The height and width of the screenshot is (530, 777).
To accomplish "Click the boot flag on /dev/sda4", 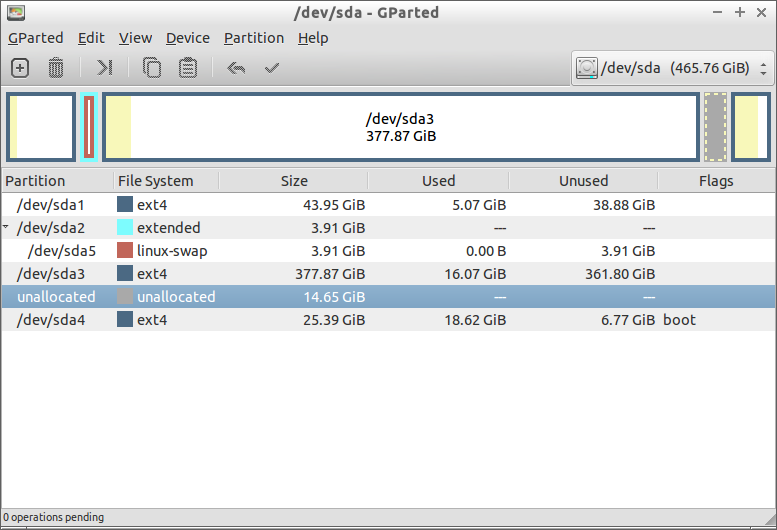I will pyautogui.click(x=679, y=320).
